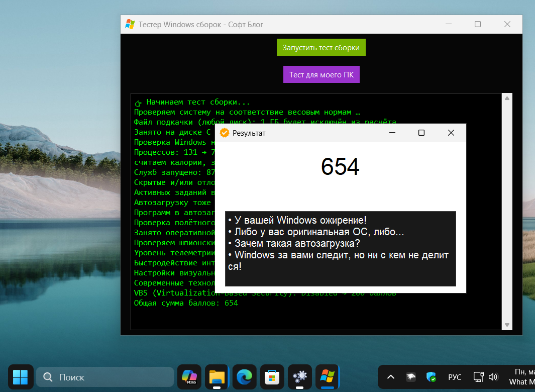The height and width of the screenshot is (392, 535).
Task: Click the log line starting 'Настройки визуальн'
Action: coord(174,273)
